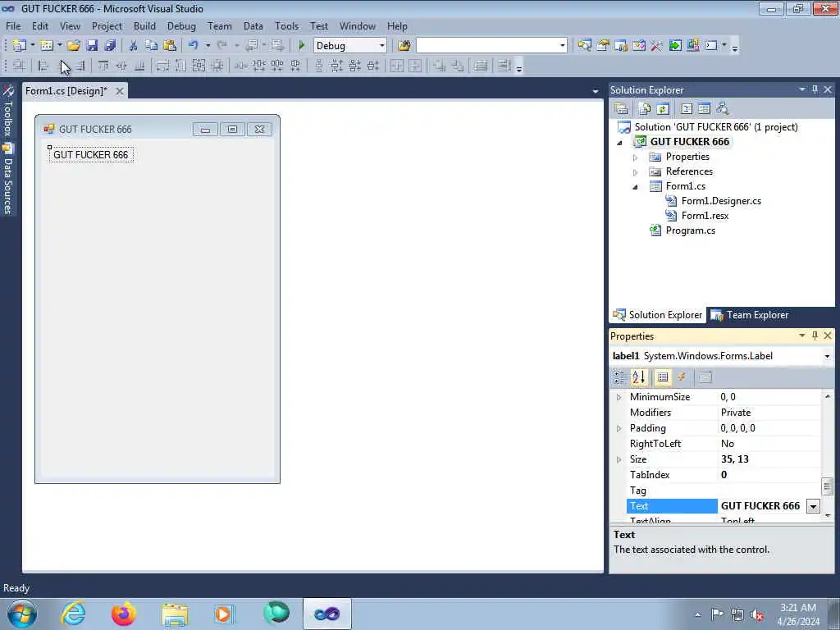Image resolution: width=840 pixels, height=630 pixels.
Task: Click the Add New Item toolbar icon
Action: pos(47,46)
